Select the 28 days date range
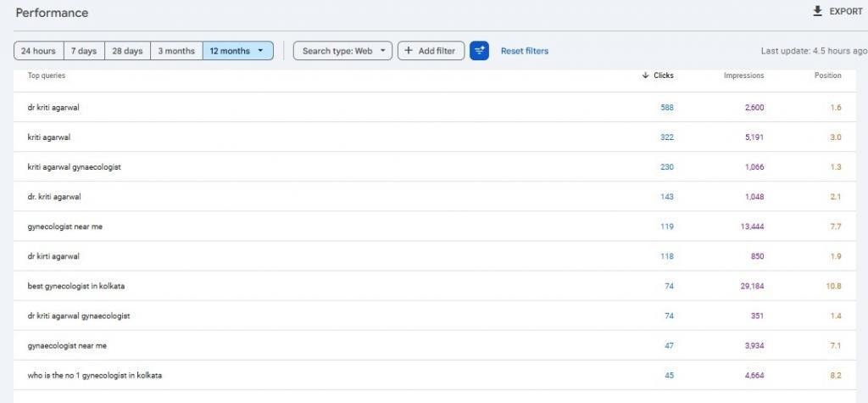Screen dimensions: 868x403 pyautogui.click(x=127, y=50)
